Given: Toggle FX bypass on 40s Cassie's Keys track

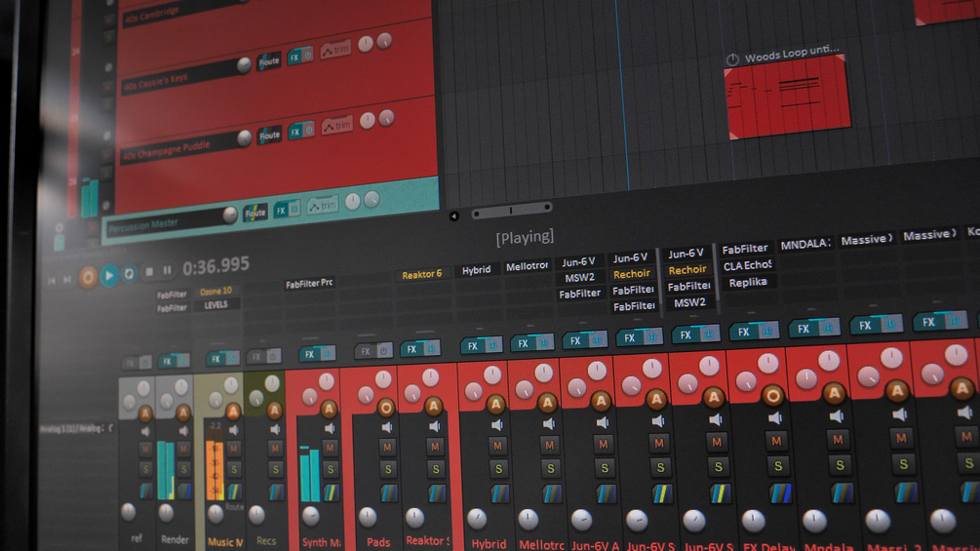Looking at the screenshot, I should coord(307,56).
